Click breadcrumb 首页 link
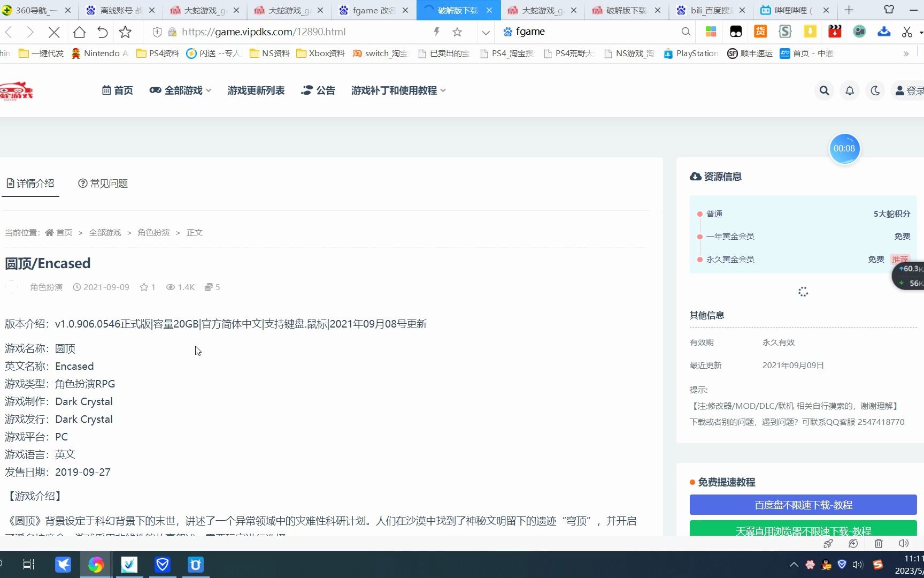Image resolution: width=924 pixels, height=578 pixels. pos(59,233)
